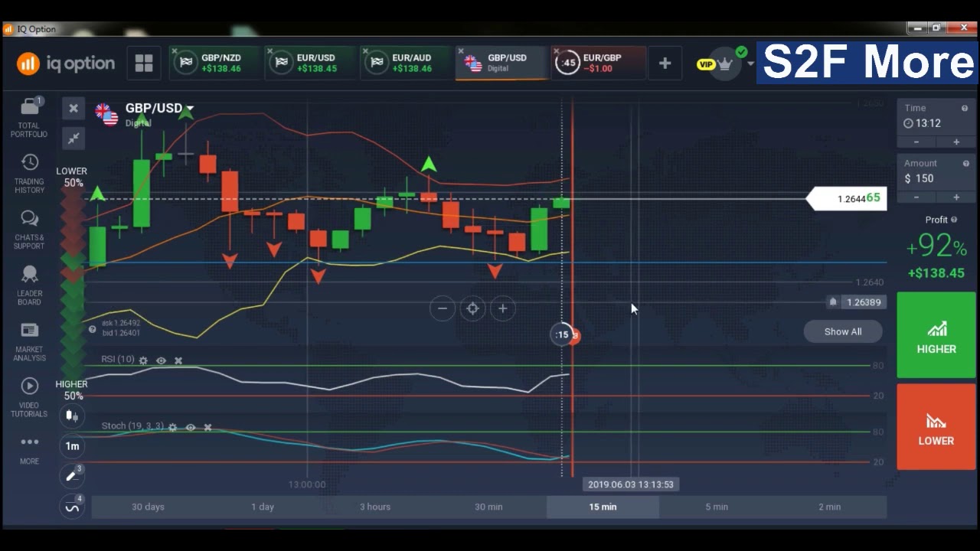Expand the account dropdown next to VIP crown
980x551 pixels.
pos(751,64)
